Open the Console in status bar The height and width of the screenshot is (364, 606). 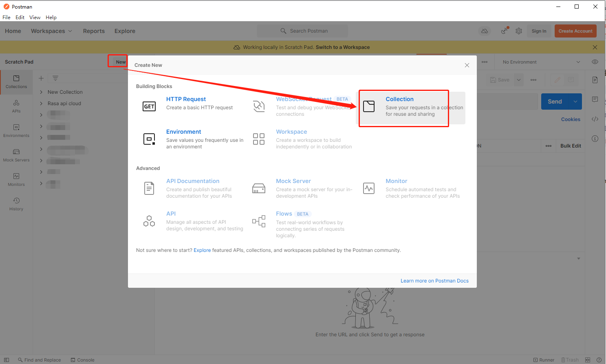click(83, 360)
